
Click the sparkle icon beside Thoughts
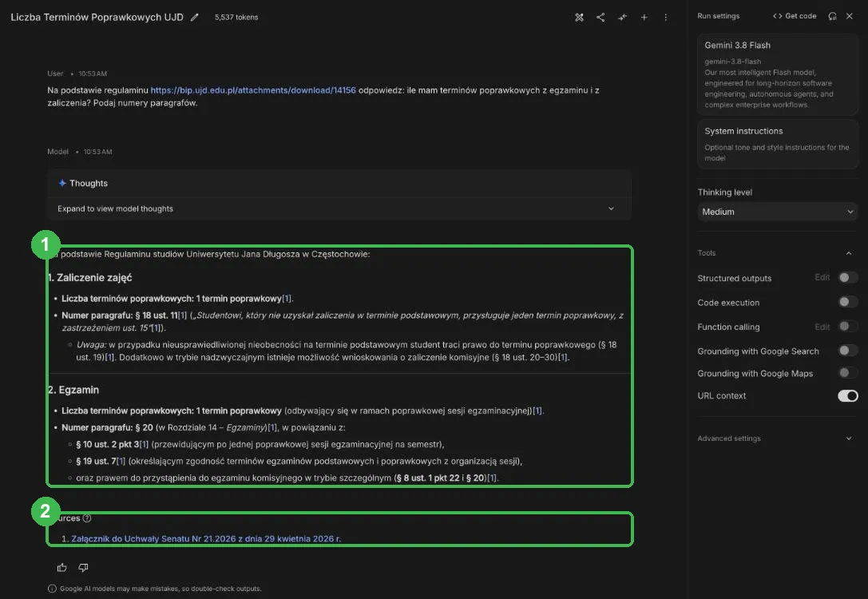pyautogui.click(x=62, y=183)
